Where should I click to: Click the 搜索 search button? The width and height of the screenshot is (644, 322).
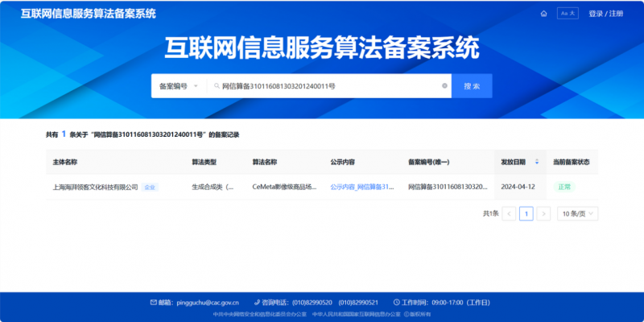tap(472, 86)
